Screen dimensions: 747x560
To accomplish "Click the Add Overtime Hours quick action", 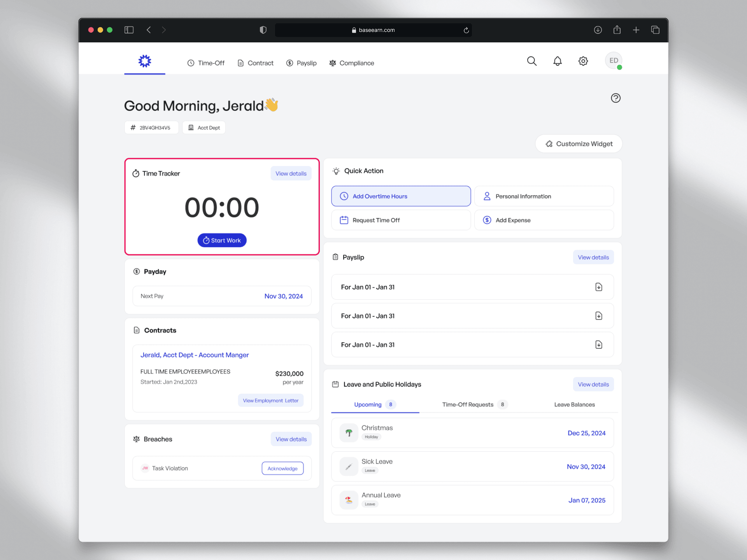I will pyautogui.click(x=401, y=196).
